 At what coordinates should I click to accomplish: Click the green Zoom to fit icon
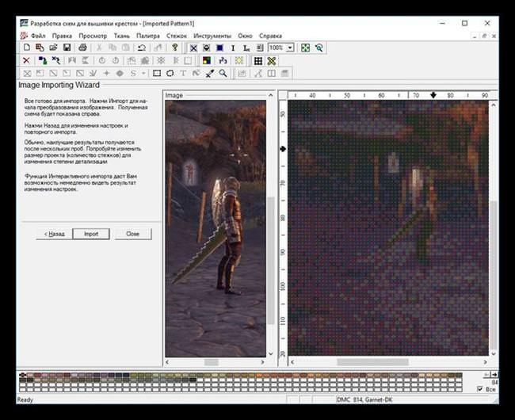306,48
